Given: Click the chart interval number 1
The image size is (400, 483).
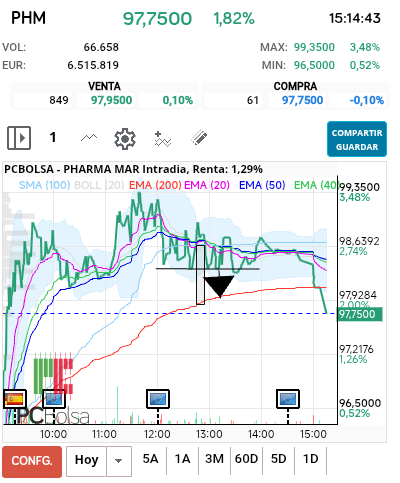Looking at the screenshot, I should [53, 137].
